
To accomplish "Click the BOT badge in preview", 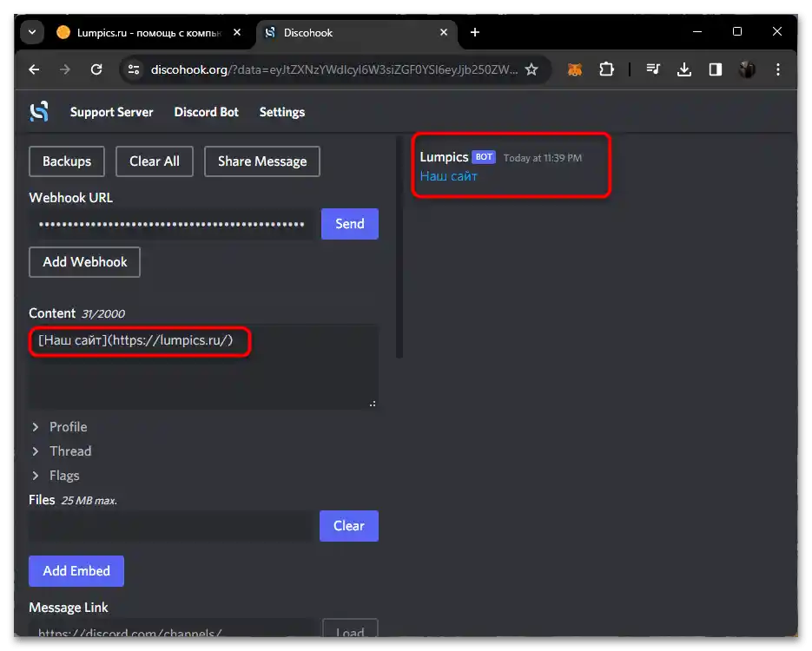I will coord(484,157).
